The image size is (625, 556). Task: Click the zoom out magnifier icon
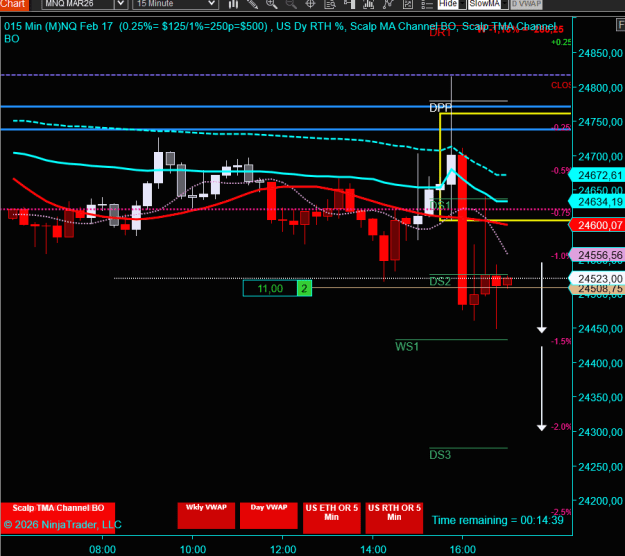pyautogui.click(x=291, y=4)
